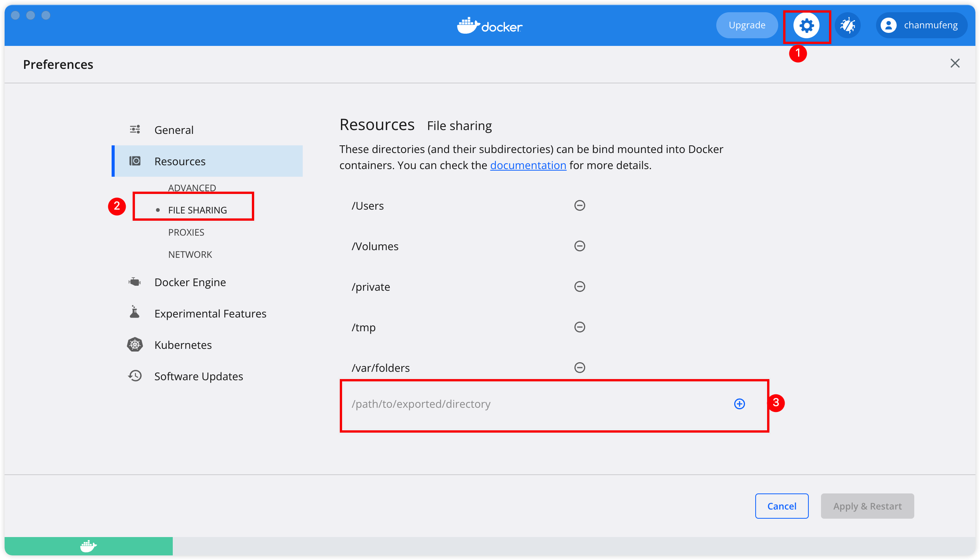Select Experimental Features menu item
This screenshot has width=980, height=560.
pyautogui.click(x=211, y=313)
